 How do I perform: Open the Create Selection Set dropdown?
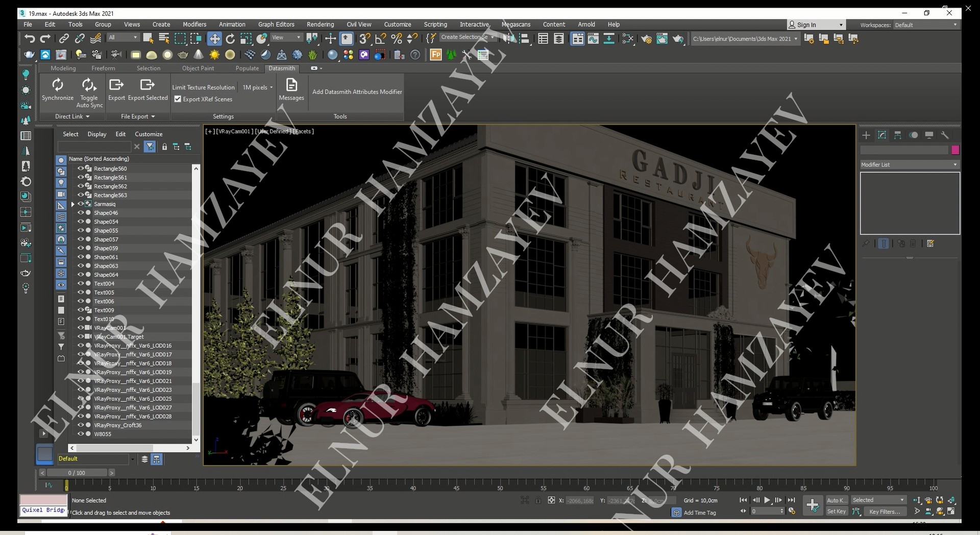point(468,37)
